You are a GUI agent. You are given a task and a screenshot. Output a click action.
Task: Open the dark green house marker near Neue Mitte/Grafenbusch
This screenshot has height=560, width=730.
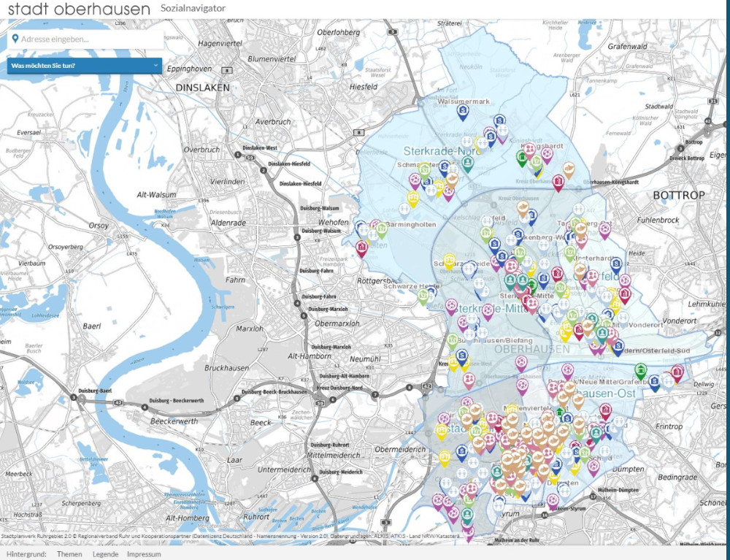click(640, 370)
